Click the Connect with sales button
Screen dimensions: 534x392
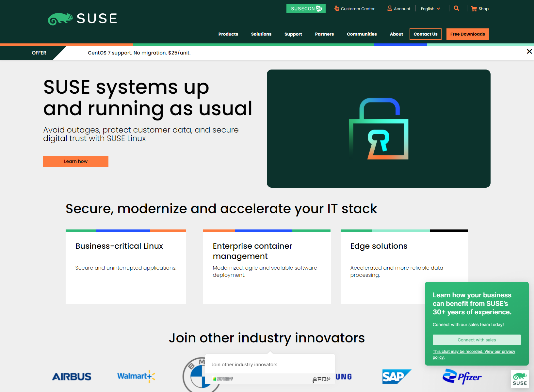(477, 340)
